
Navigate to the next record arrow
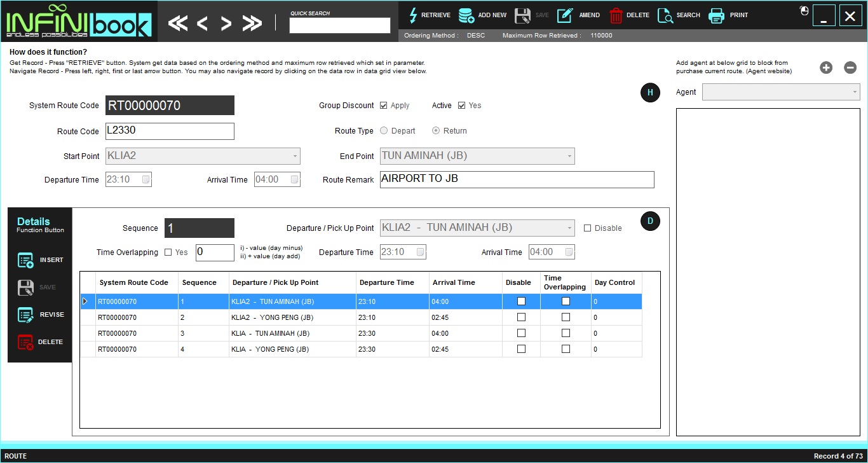click(226, 24)
